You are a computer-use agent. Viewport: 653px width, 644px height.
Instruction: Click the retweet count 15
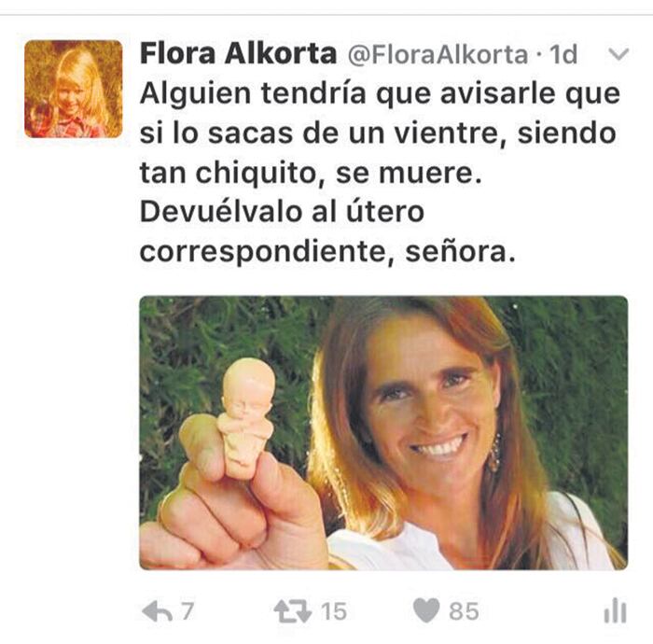pos(334,611)
